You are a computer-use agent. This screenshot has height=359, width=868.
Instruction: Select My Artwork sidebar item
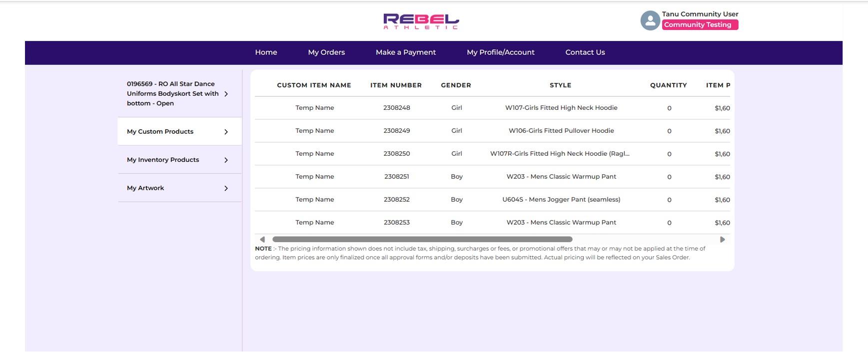(x=179, y=188)
